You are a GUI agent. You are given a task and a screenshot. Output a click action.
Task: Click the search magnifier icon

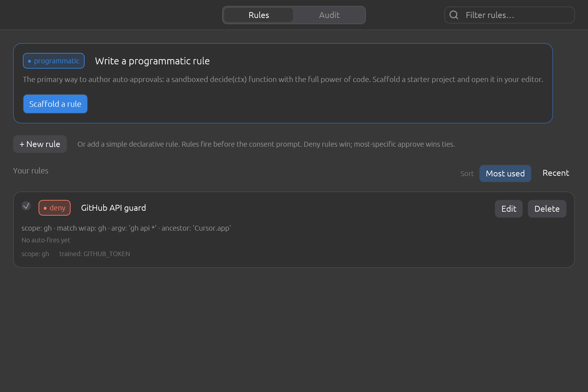coord(454,15)
